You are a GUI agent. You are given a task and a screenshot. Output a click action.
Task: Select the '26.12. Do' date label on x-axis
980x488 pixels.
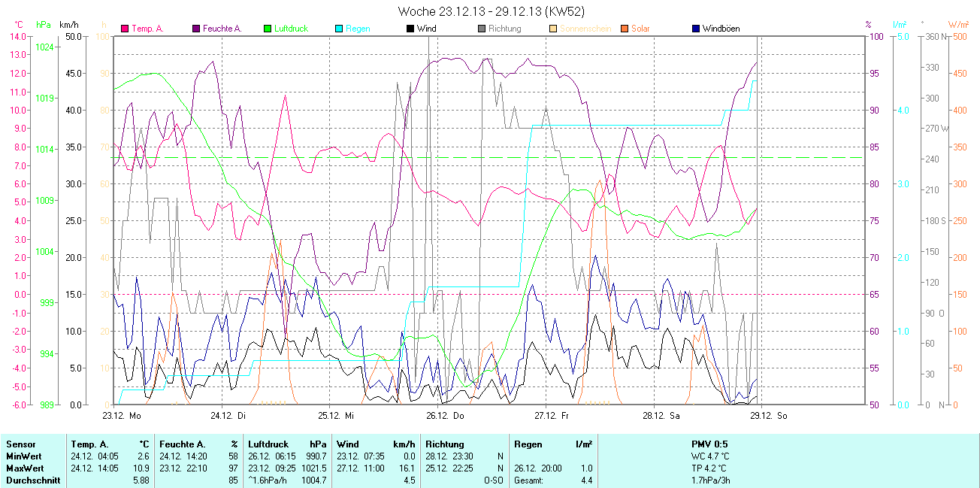point(446,415)
